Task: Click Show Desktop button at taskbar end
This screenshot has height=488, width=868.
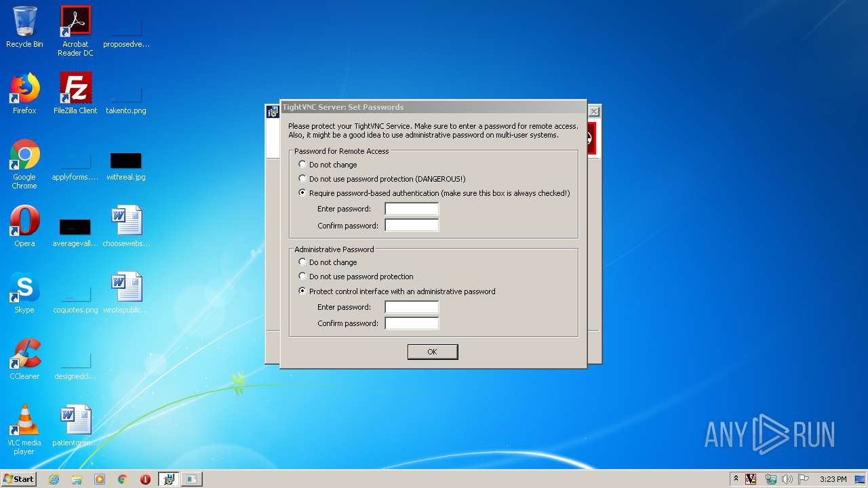Action: pos(861,479)
